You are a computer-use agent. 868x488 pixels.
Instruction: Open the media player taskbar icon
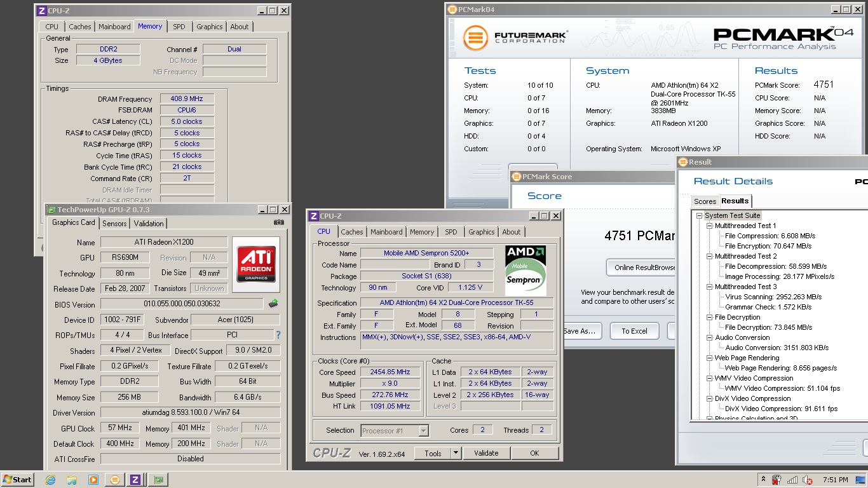tap(93, 480)
